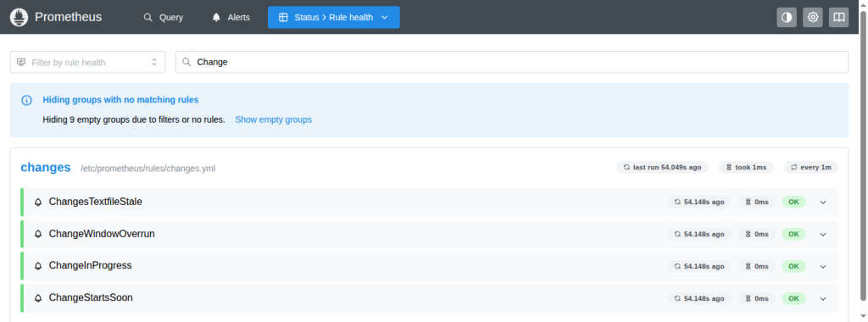
Task: Click the 54.148s ago badge of ChangeStartsSoon
Action: click(x=699, y=298)
